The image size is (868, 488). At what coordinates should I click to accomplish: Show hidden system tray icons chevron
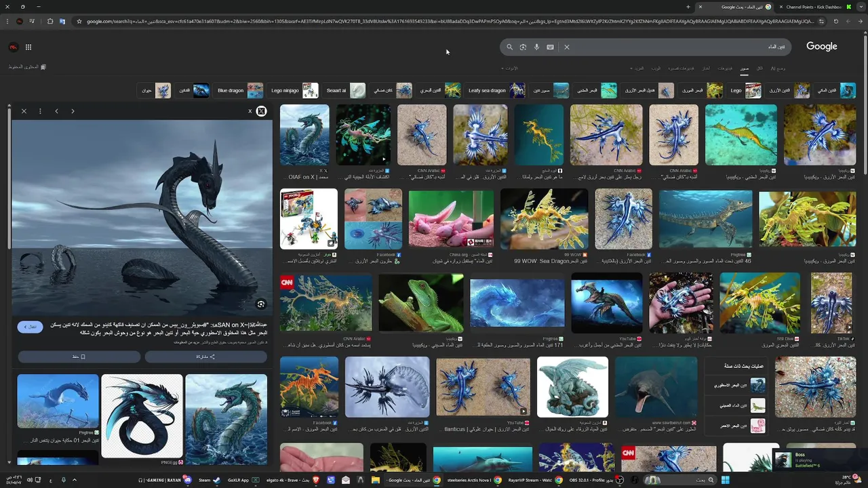pos(74,480)
